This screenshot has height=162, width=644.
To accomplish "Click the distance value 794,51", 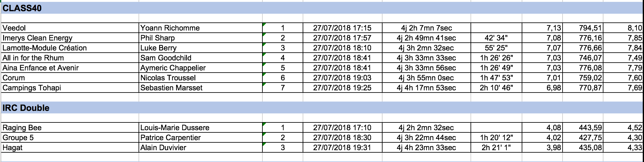I will (590, 28).
